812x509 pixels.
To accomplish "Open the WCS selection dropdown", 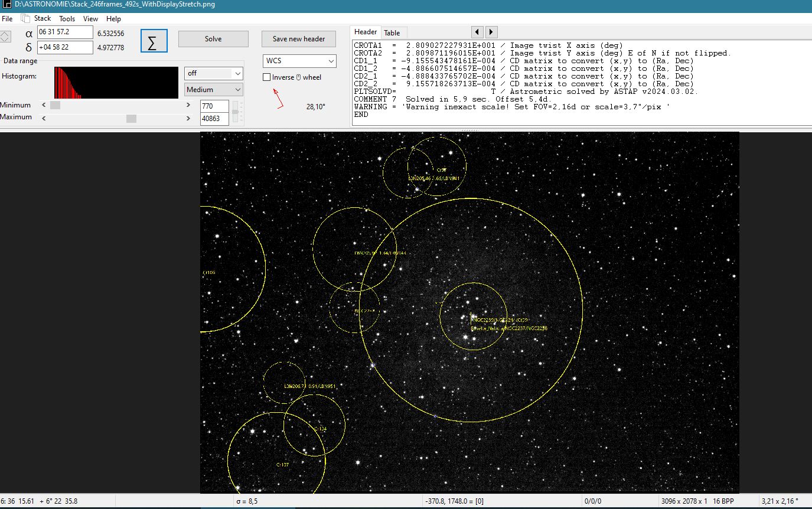I will (299, 61).
